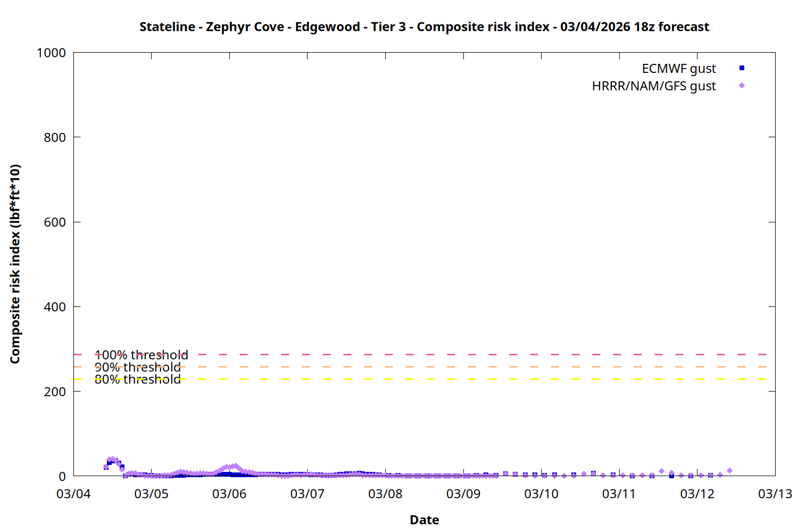This screenshot has height=532, width=798.
Task: Click the Composite risk index y-axis label
Action: coord(15,264)
